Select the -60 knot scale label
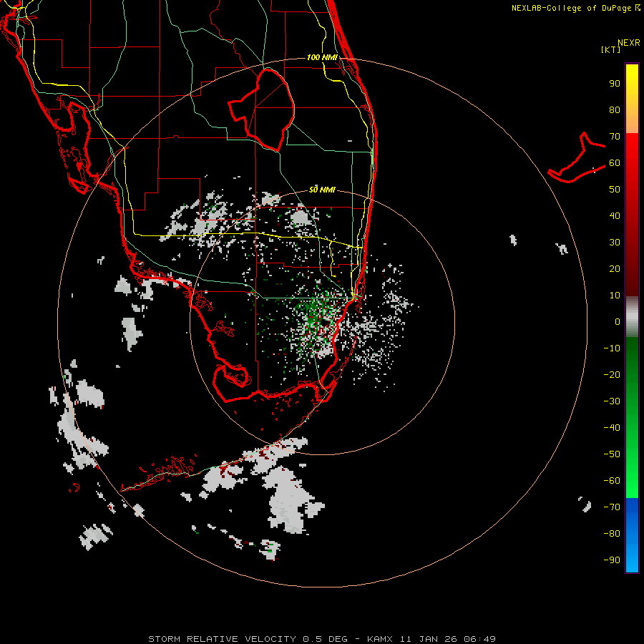Viewport: 644px width, 644px height. tap(612, 481)
